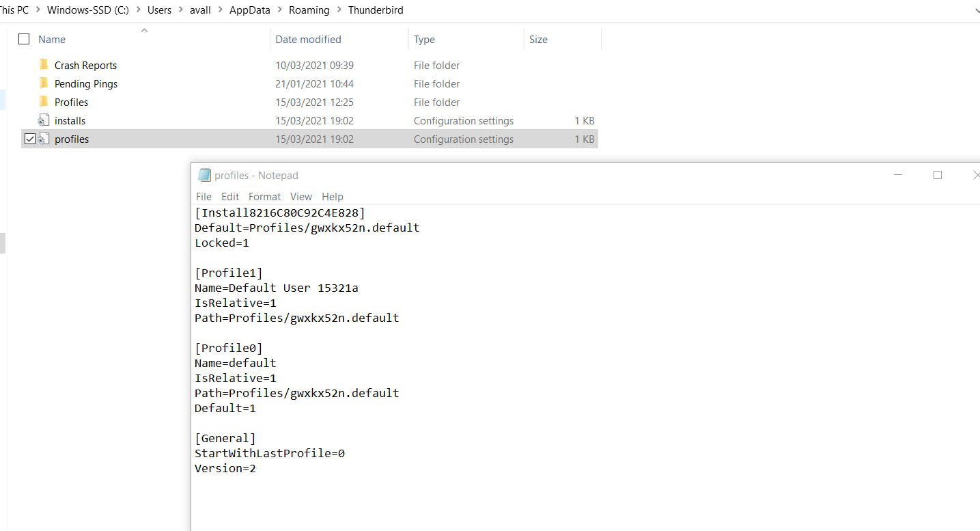Click Crash Reports folder name
980x531 pixels.
[85, 65]
